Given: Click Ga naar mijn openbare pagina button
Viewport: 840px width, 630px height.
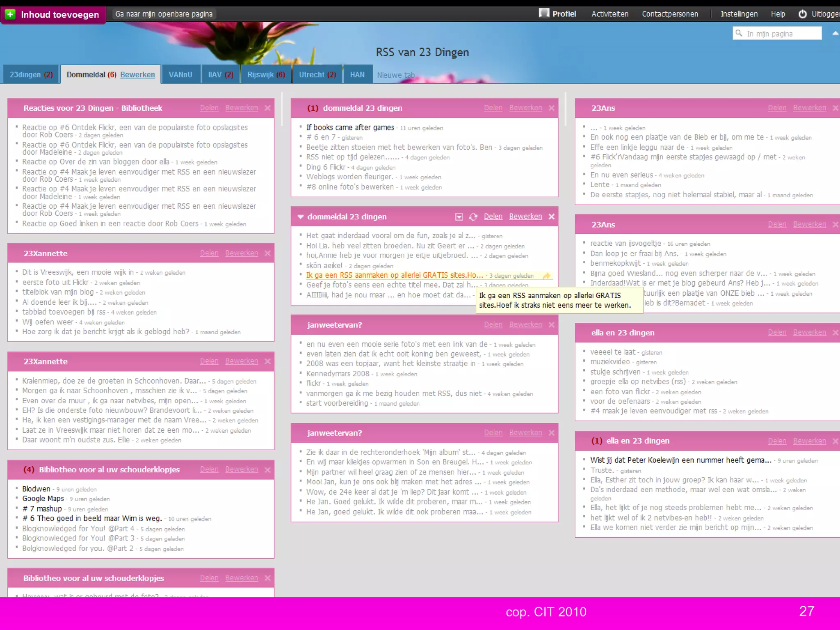Looking at the screenshot, I should 164,14.
